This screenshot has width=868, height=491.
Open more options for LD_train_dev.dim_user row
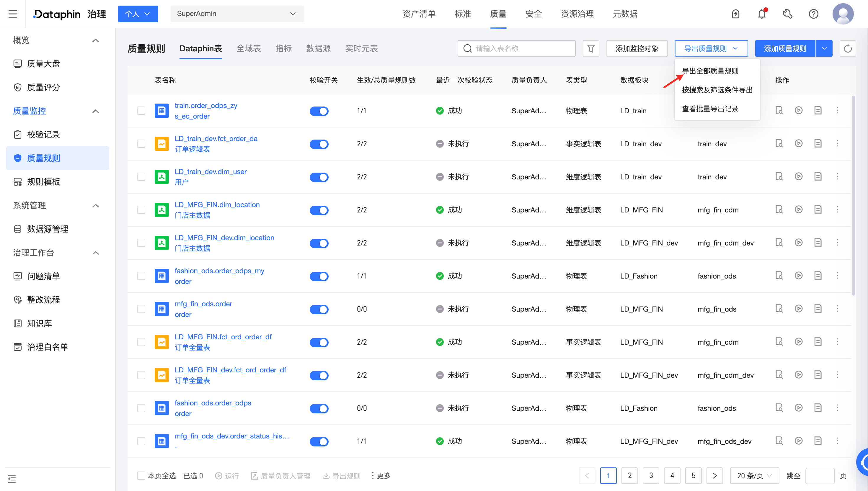coord(837,176)
